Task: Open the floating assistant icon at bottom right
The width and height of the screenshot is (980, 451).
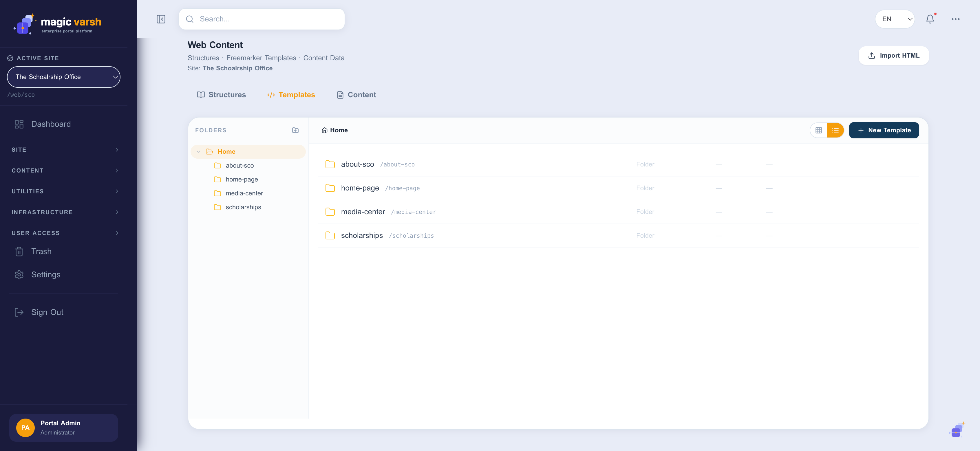Action: [x=957, y=430]
